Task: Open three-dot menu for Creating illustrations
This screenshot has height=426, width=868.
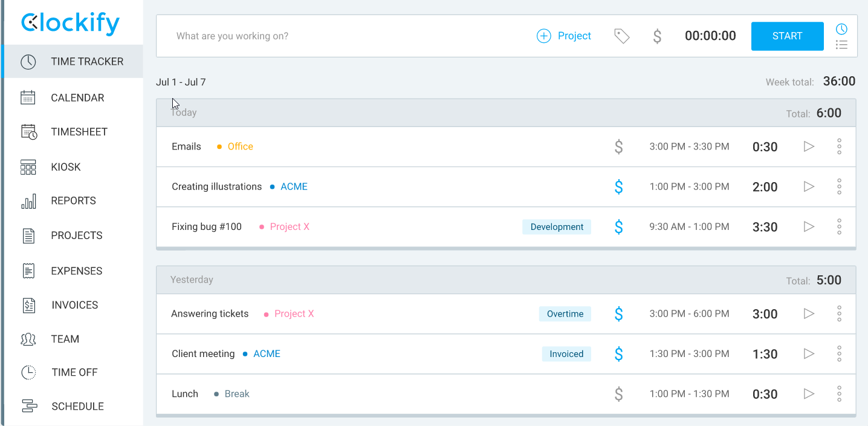Action: [x=839, y=187]
